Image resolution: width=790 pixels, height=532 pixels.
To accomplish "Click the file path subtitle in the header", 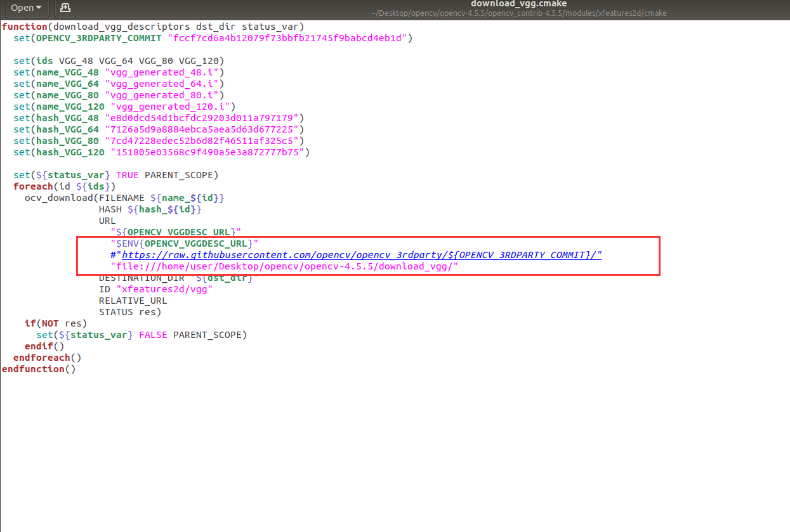I will (518, 13).
